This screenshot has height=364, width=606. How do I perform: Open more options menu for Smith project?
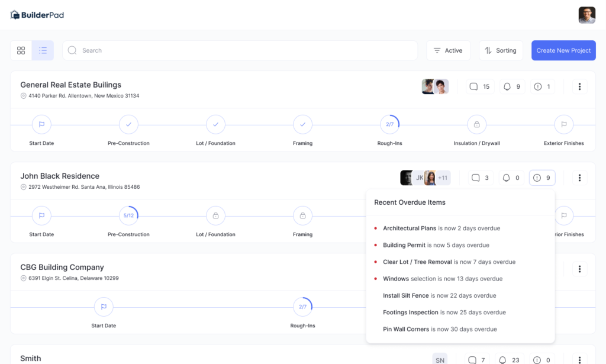[579, 360]
